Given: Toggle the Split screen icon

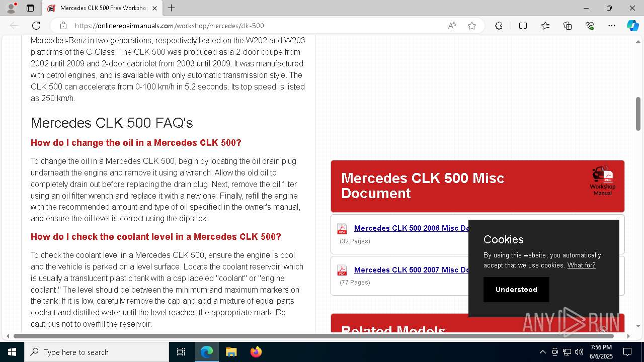Looking at the screenshot, I should (523, 26).
